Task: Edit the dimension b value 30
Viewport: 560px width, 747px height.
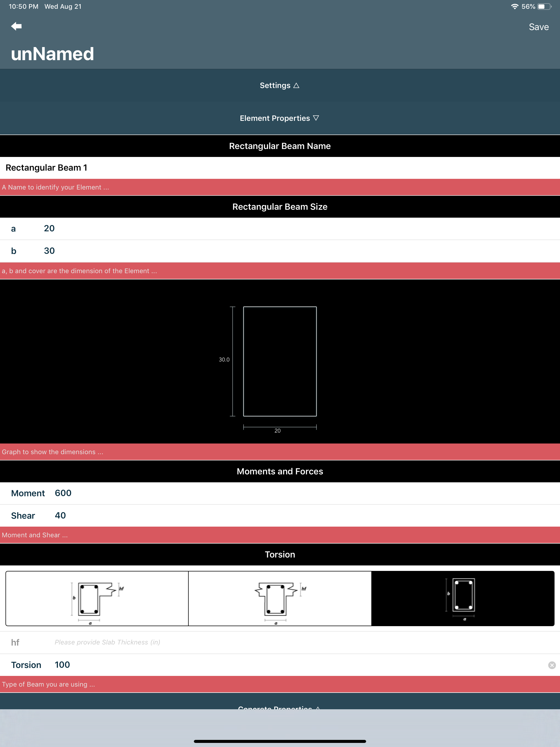Action: tap(49, 251)
